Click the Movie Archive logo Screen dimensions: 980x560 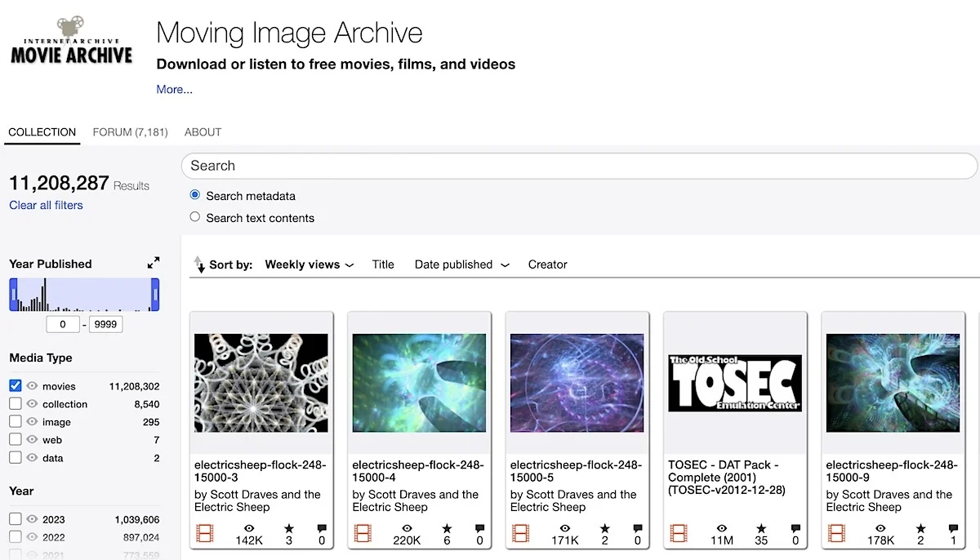pos(71,40)
